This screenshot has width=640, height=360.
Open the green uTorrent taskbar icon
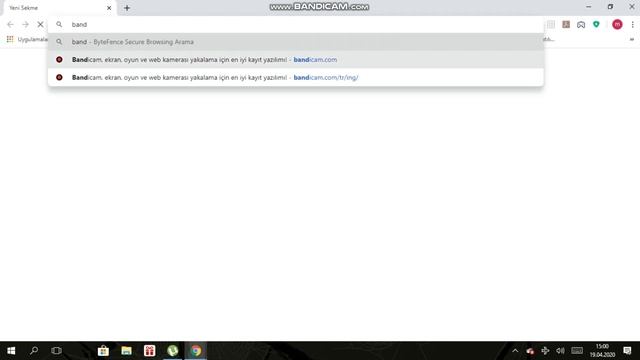pos(173,351)
